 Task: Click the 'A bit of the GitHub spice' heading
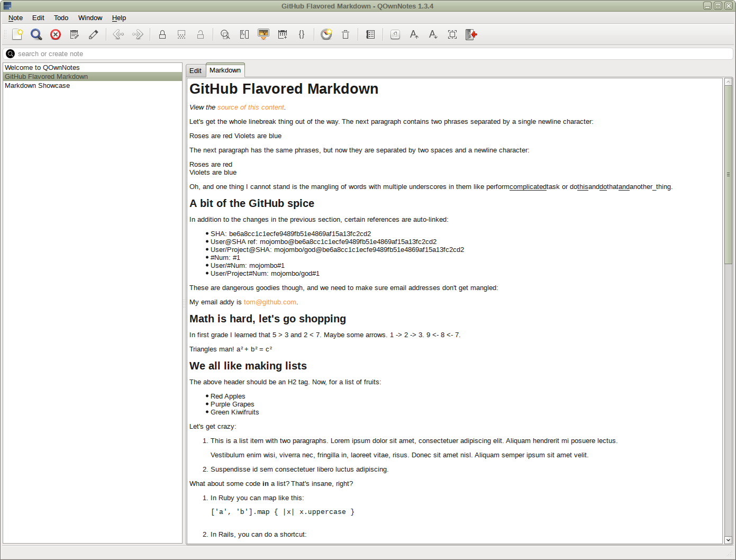[x=252, y=204]
